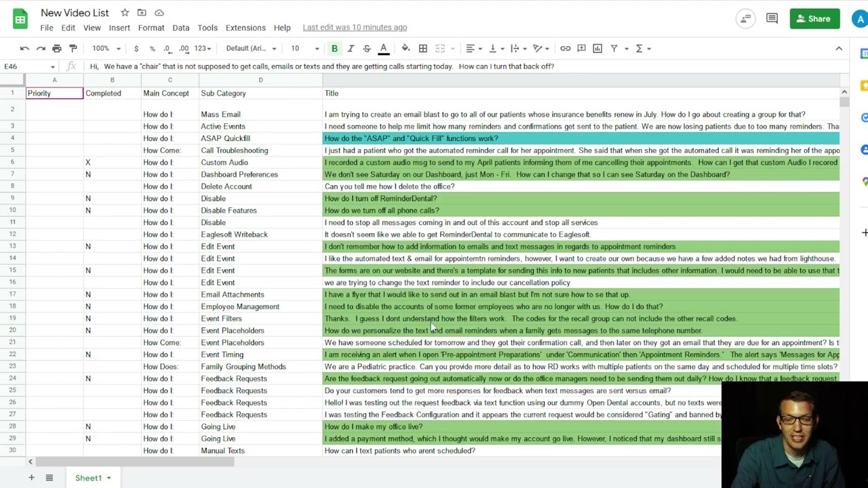Open the fill color picker
Image resolution: width=868 pixels, height=488 pixels.
[x=406, y=48]
